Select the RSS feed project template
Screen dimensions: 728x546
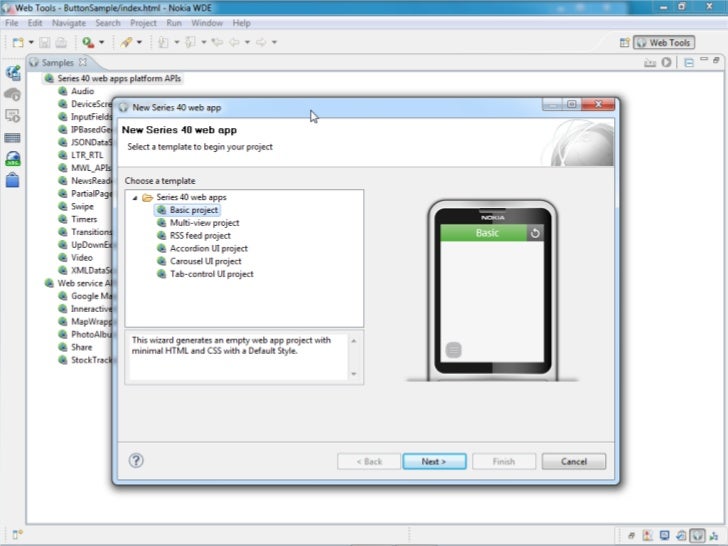[200, 235]
